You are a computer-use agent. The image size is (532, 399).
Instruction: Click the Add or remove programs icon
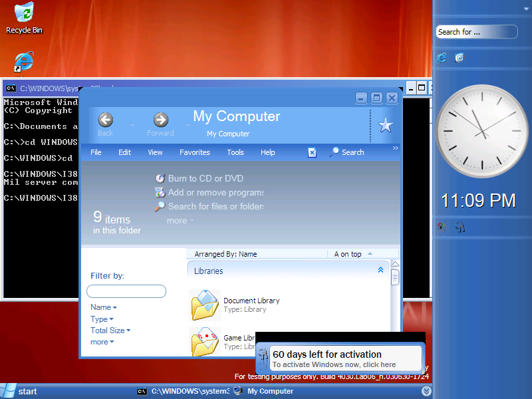[x=160, y=192]
